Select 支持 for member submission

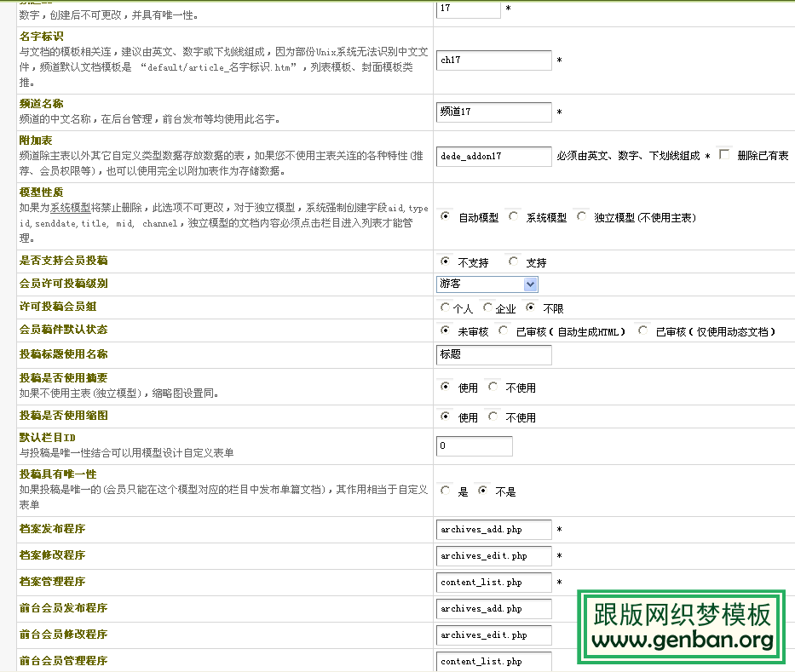(x=513, y=261)
